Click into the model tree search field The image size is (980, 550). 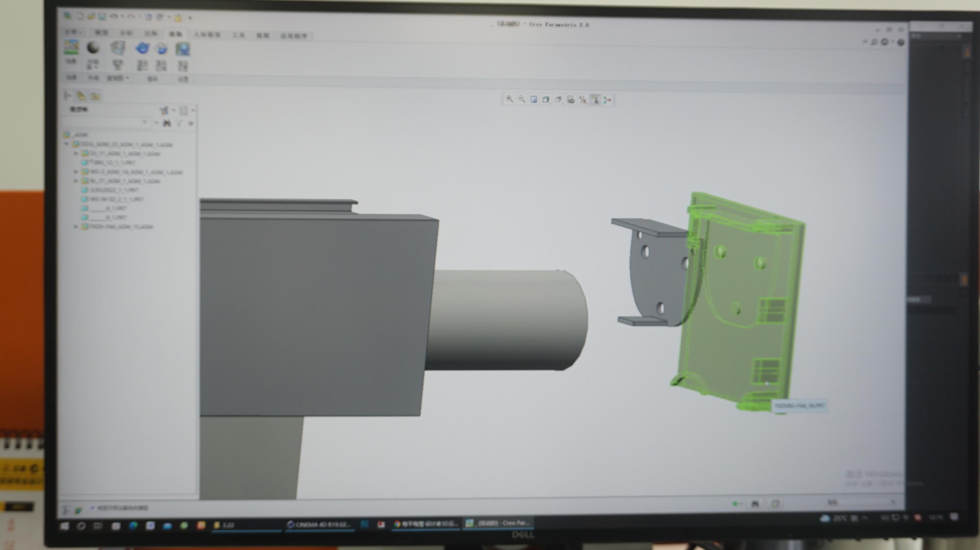click(x=107, y=122)
